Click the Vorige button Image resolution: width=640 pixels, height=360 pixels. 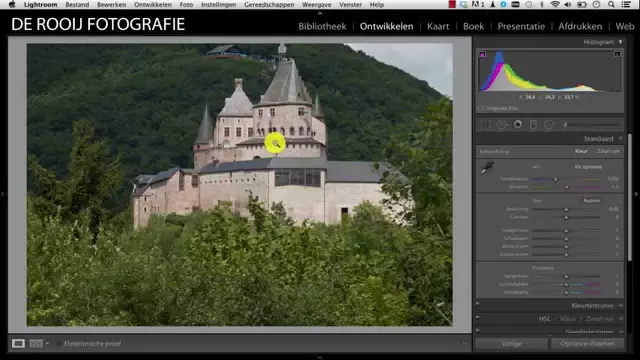[x=511, y=344]
